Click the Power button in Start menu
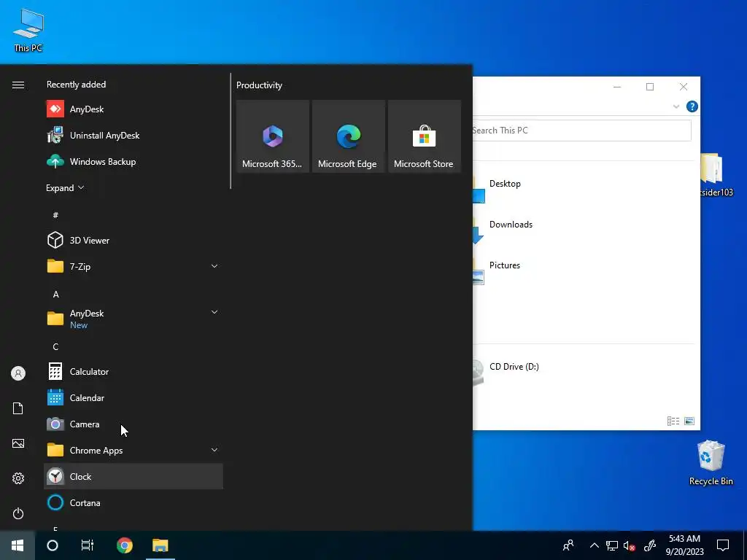 pyautogui.click(x=18, y=513)
